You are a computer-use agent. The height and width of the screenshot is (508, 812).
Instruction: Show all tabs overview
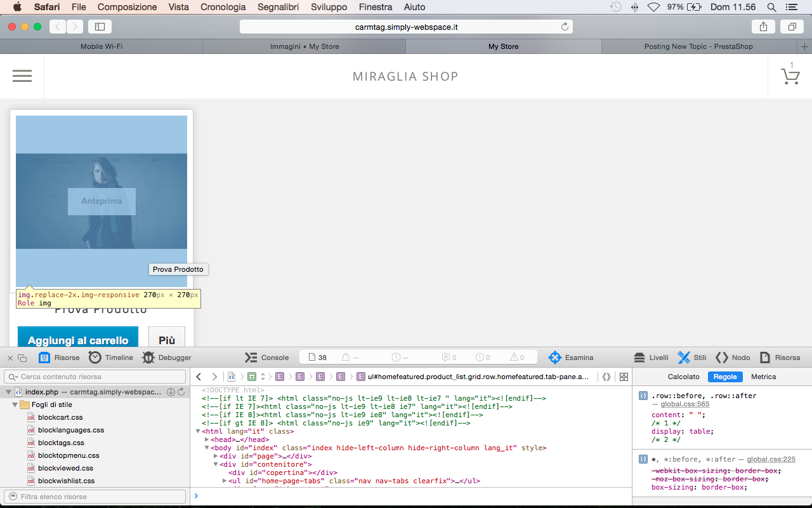792,27
